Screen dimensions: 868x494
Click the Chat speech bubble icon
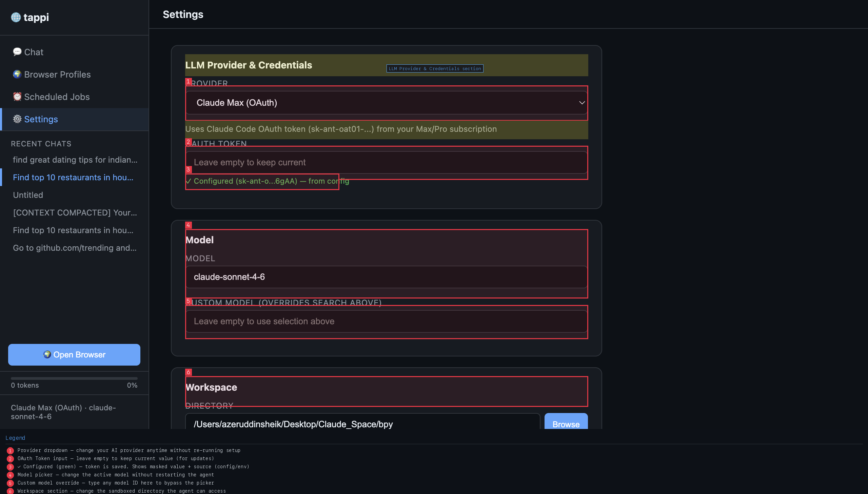(x=17, y=52)
